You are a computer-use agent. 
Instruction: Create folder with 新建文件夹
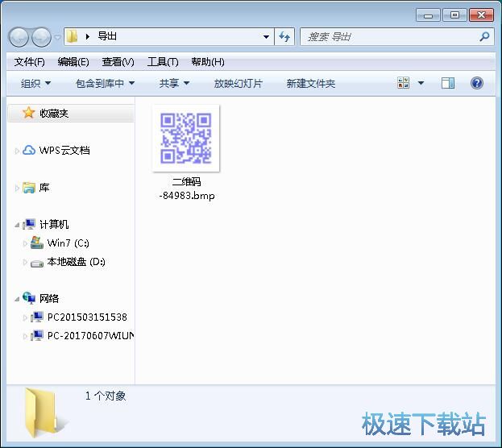click(x=310, y=84)
